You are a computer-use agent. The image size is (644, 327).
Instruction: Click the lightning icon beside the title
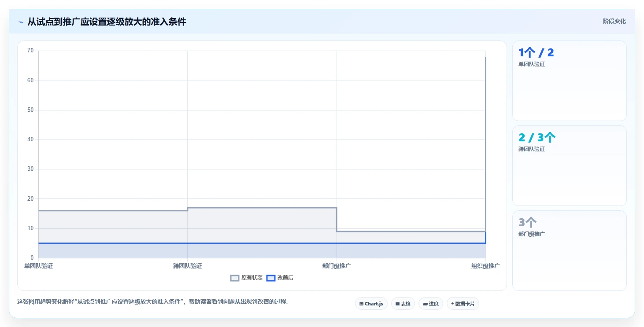(x=21, y=22)
